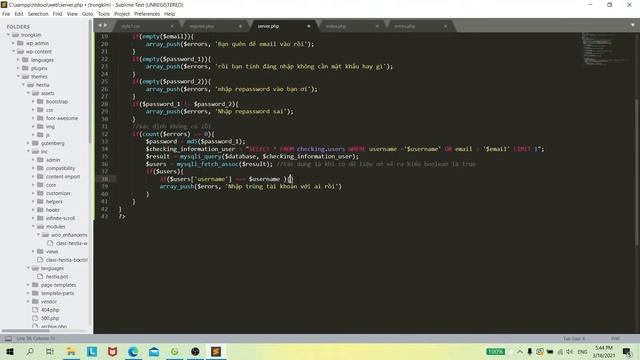Click the sidebar horizontal scrollbar
The height and width of the screenshot is (360, 640).
pyautogui.click(x=25, y=331)
